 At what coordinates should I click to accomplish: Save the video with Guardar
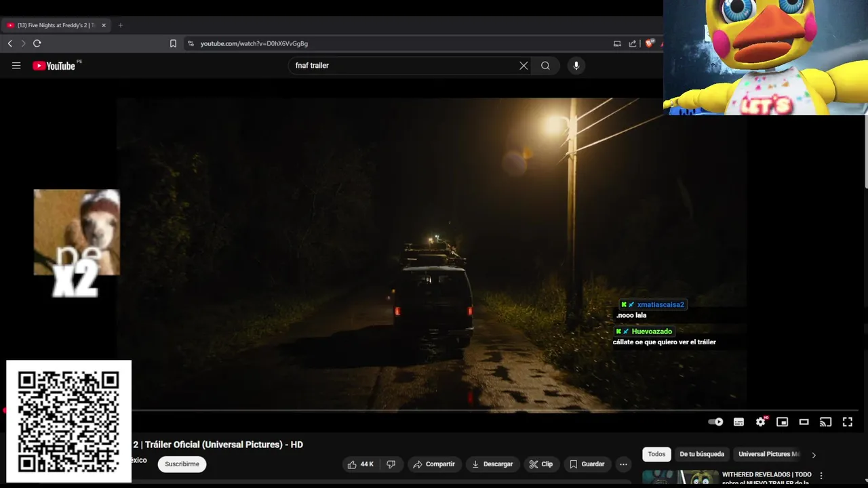click(587, 464)
